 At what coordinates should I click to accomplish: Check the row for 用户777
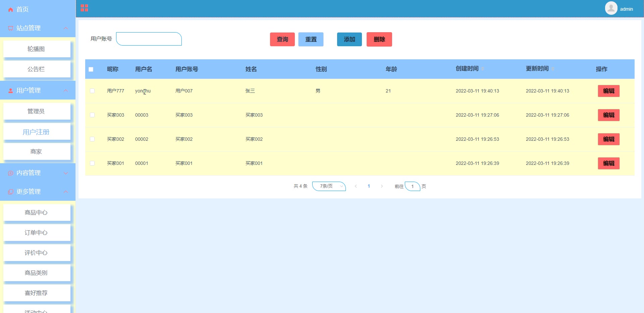coord(92,91)
